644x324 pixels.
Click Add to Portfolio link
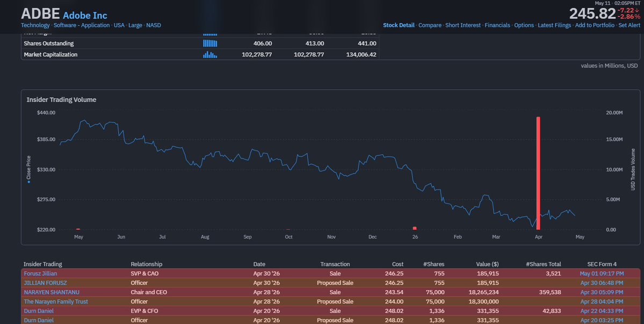coord(595,25)
